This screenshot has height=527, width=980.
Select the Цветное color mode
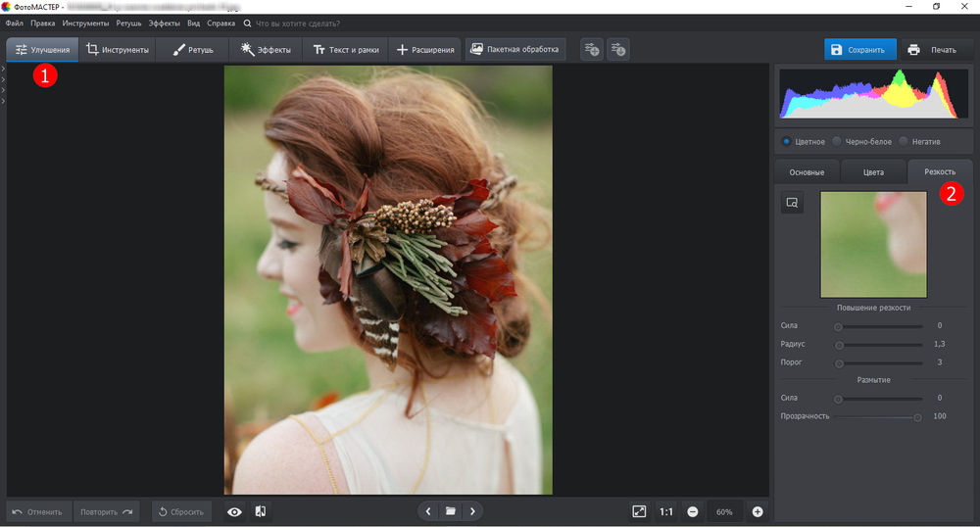tap(787, 142)
